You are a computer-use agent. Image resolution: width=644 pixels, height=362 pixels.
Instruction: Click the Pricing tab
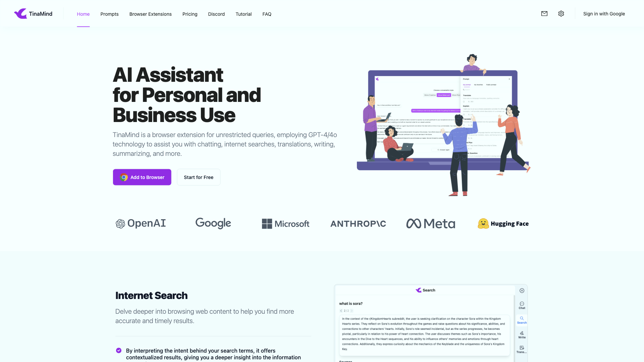click(190, 14)
